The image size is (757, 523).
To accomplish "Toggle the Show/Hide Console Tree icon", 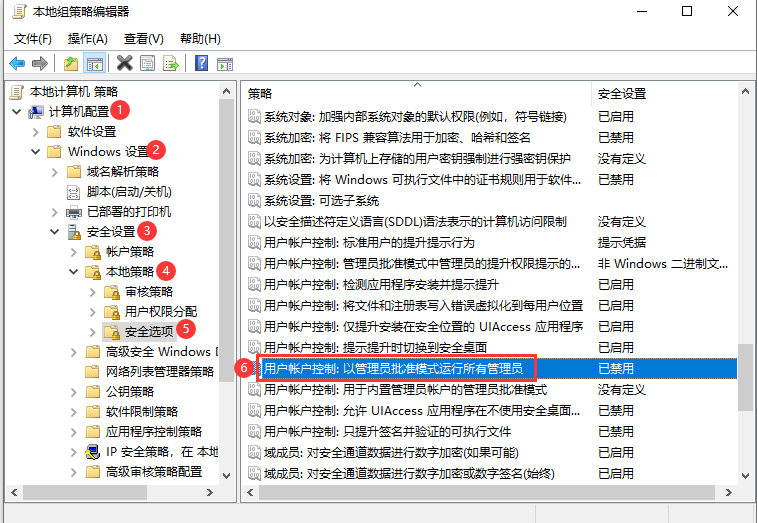I will (x=95, y=63).
